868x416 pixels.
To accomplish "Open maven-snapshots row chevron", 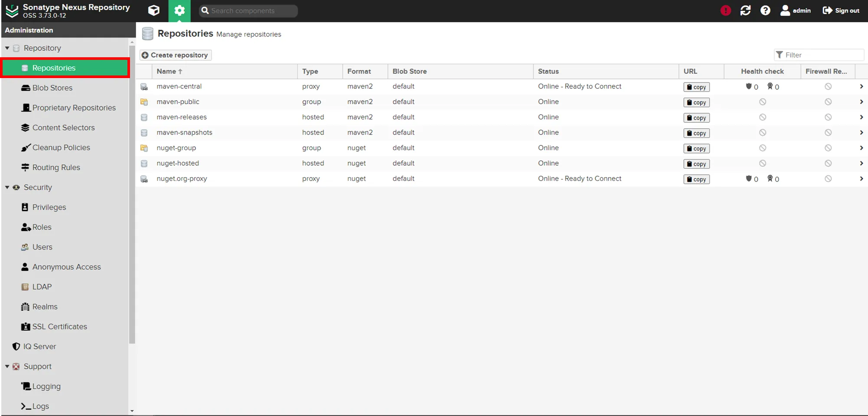I will click(x=861, y=133).
